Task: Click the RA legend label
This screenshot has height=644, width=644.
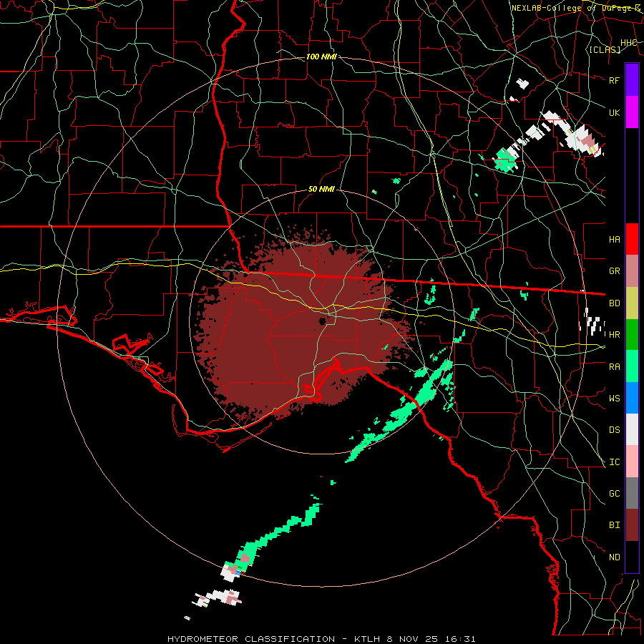Action: 615,367
